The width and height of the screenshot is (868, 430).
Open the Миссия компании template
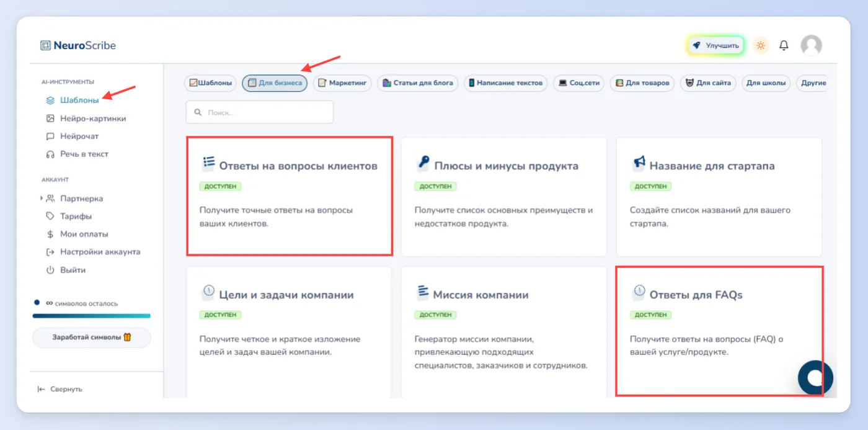(504, 332)
